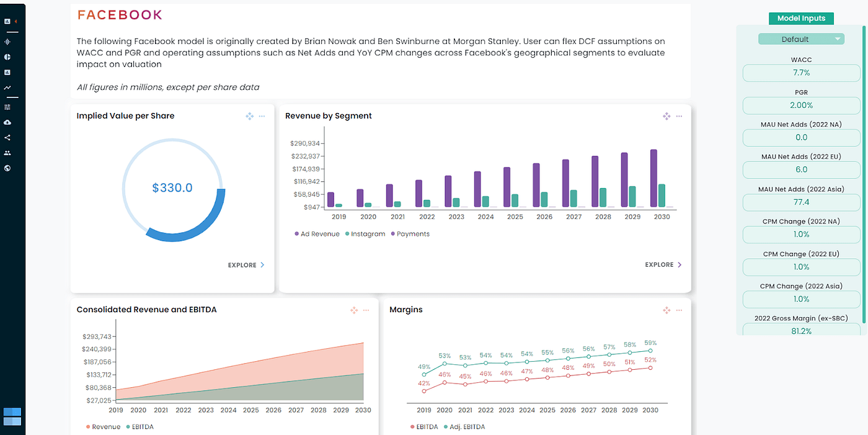This screenshot has width=868, height=435.
Task: Open the sliders settings icon in sidebar
Action: 8,106
